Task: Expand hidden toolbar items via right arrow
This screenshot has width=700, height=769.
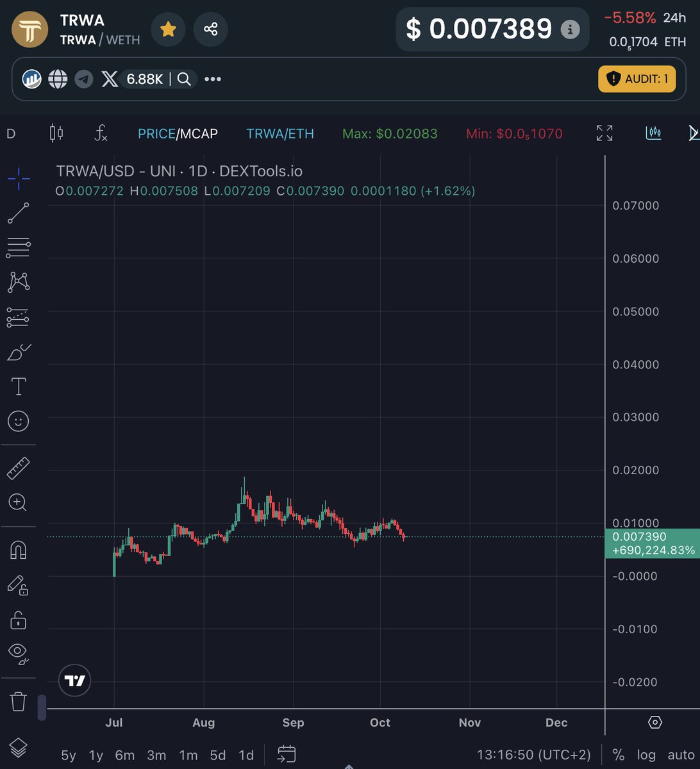Action: 692,133
